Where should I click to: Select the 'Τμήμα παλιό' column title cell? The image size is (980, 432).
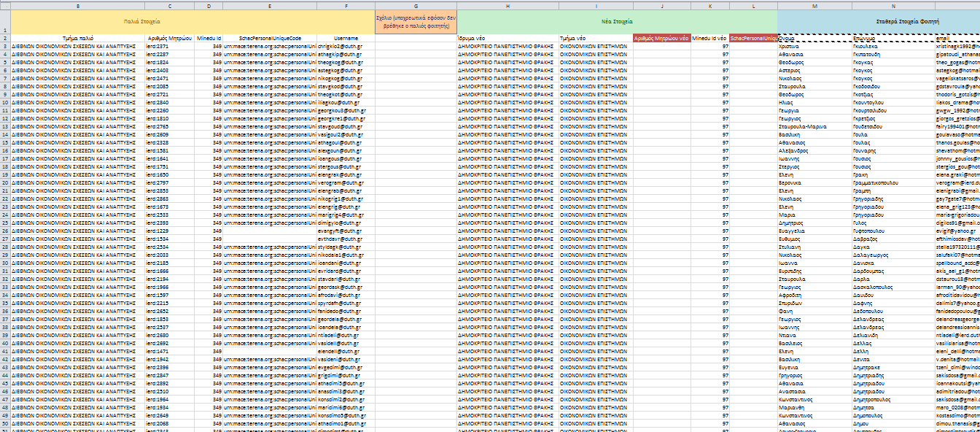(x=77, y=37)
